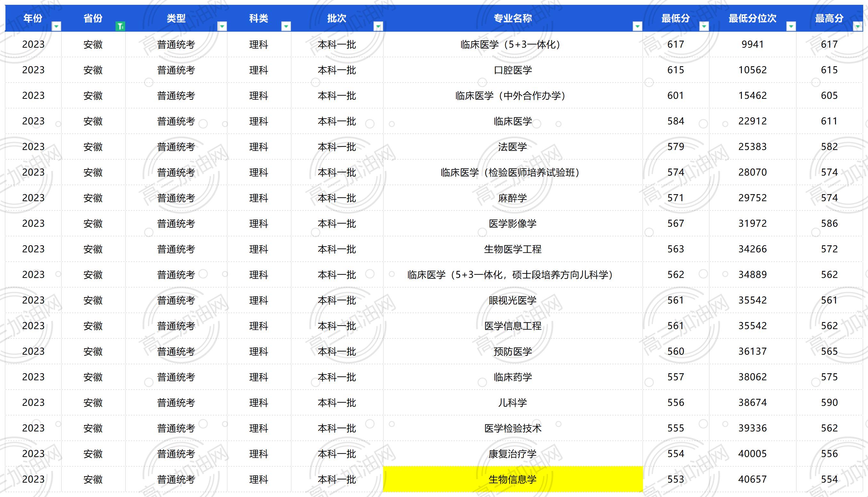Select the 临床医学（5+3一体化） major cell
Screen dimensions: 868x497
click(x=513, y=44)
